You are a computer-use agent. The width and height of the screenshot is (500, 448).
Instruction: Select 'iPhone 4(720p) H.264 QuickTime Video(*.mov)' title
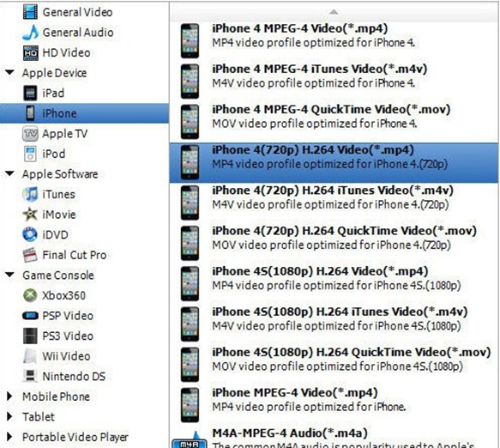tap(345, 231)
